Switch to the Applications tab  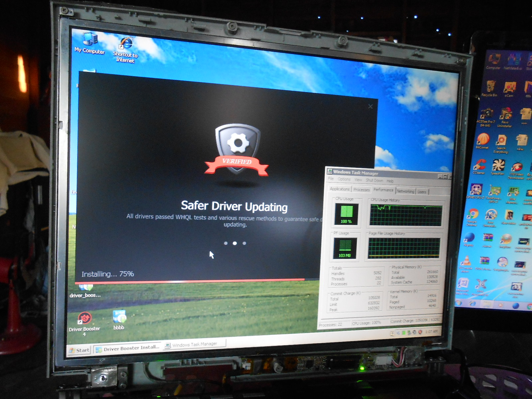(x=340, y=189)
